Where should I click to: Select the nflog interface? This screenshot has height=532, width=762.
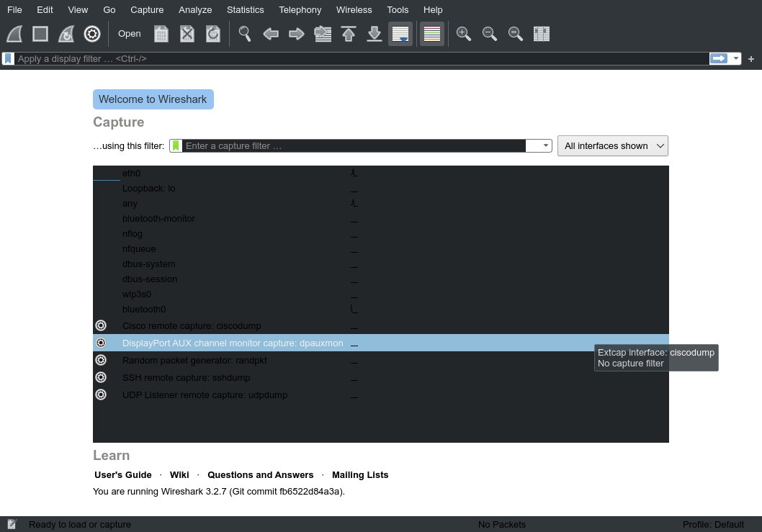pyautogui.click(x=381, y=234)
